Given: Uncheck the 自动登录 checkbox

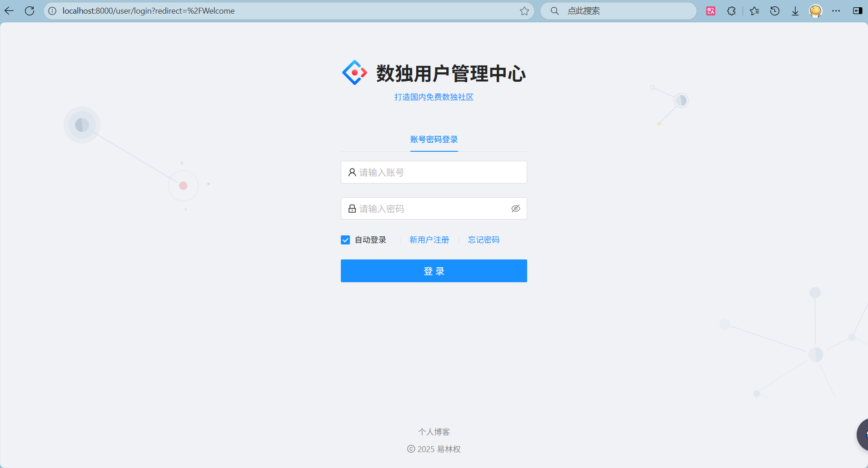Looking at the screenshot, I should click(x=345, y=240).
